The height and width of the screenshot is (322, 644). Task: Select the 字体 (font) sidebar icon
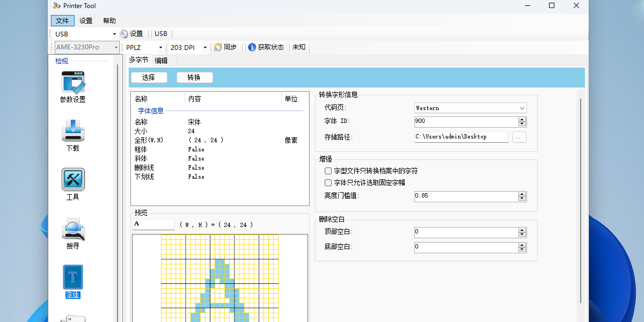coord(73,282)
